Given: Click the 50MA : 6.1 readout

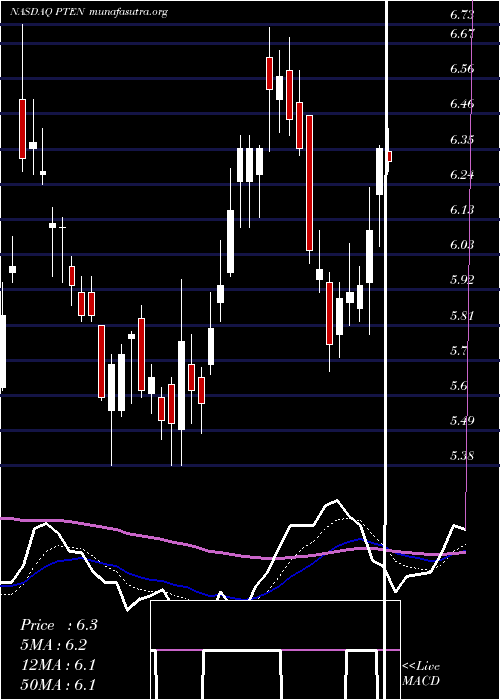Looking at the screenshot, I should pyautogui.click(x=58, y=685).
